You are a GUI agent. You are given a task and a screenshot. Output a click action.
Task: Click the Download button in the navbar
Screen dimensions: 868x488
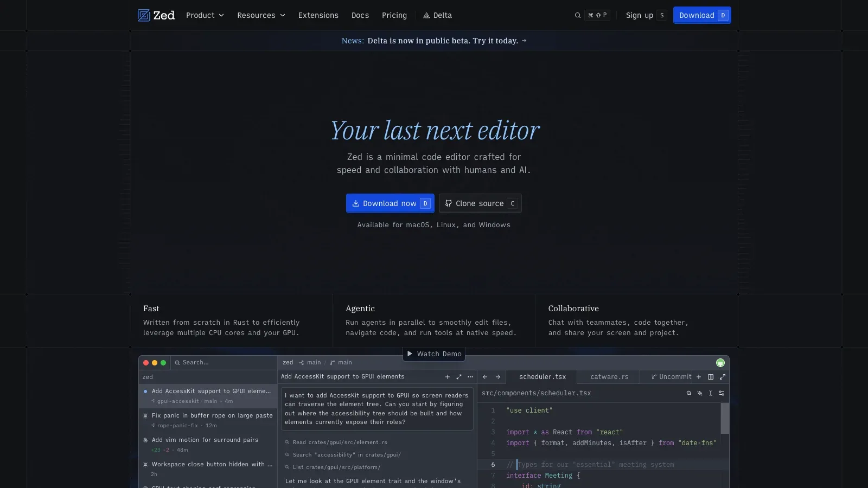[x=702, y=15]
